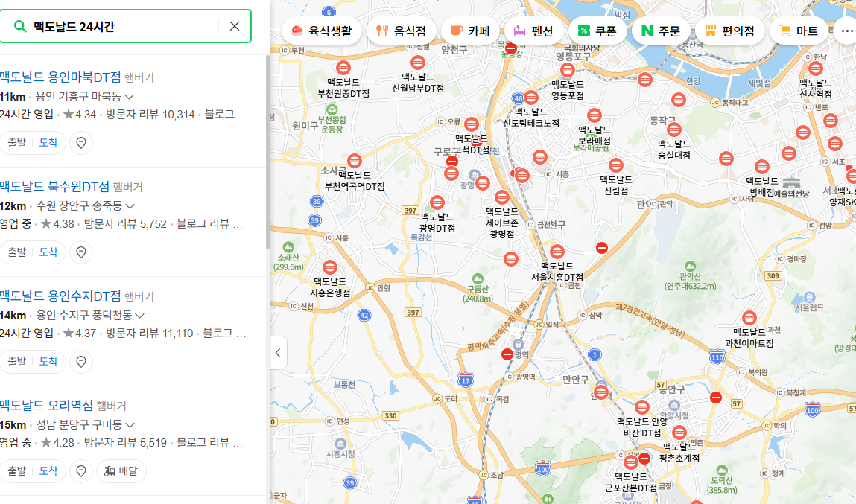Set 북수원DT점 as 출발 point
The width and height of the screenshot is (856, 504).
(x=17, y=252)
